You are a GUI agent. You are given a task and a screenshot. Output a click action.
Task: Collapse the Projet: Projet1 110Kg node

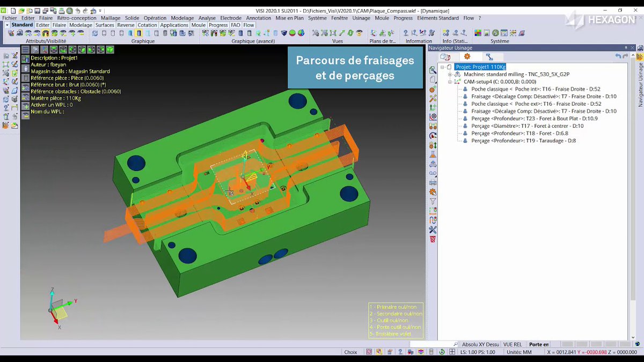442,67
